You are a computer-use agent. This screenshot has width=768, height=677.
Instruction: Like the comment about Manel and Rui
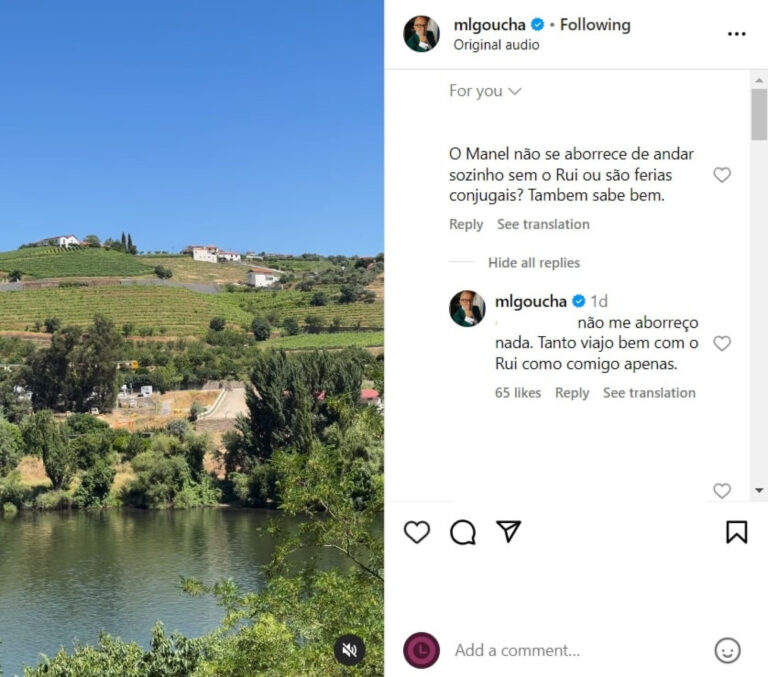click(x=721, y=175)
